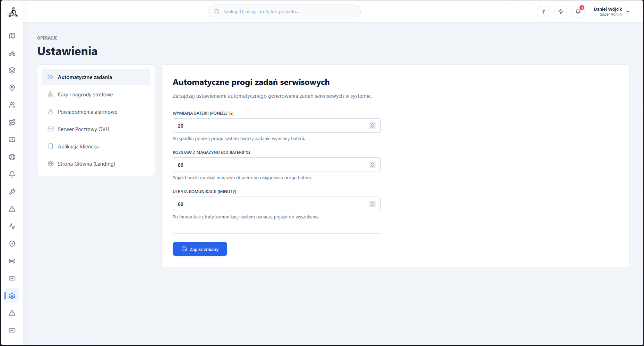644x346 pixels.
Task: Click the active settings gear sidebar icon
Action: point(12,296)
